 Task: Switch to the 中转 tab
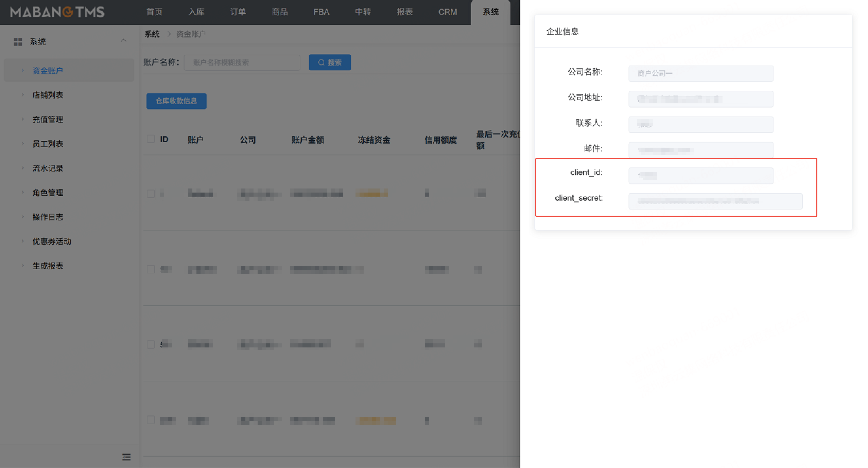pyautogui.click(x=363, y=12)
